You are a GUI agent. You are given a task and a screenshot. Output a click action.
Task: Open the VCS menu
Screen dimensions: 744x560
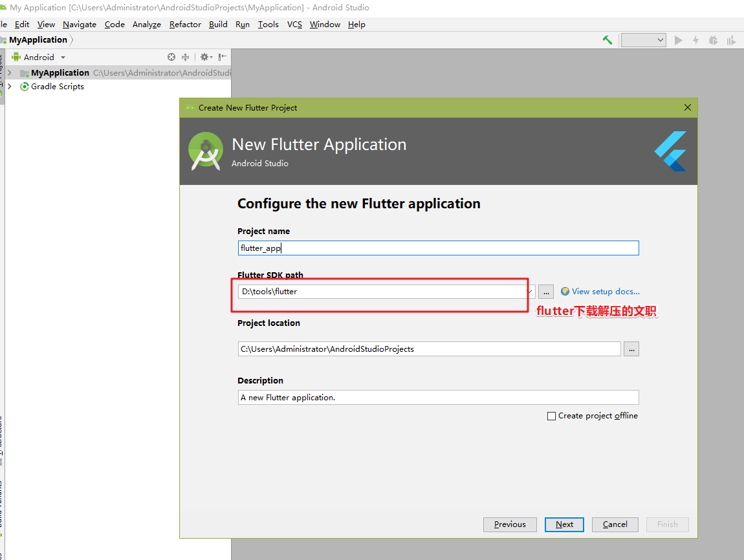click(294, 24)
